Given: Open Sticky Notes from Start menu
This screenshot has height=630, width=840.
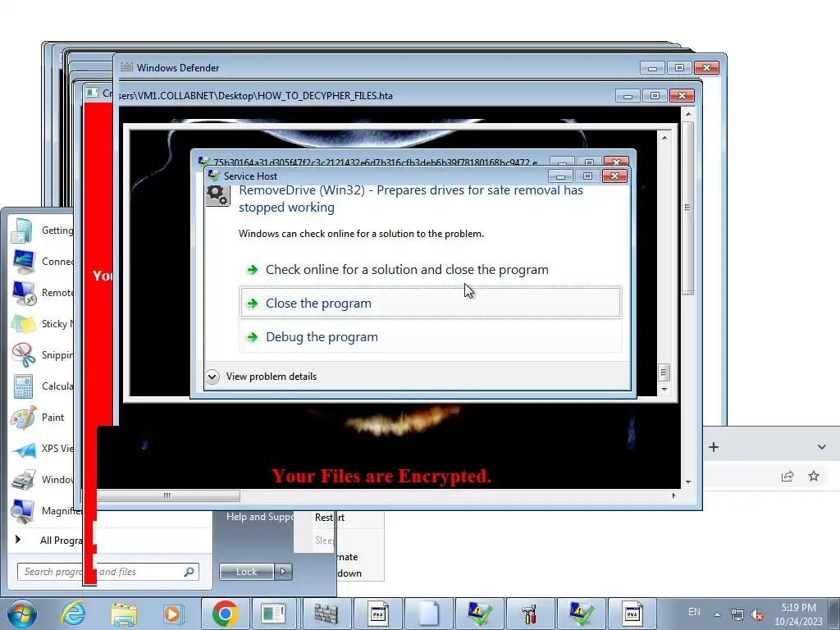Looking at the screenshot, I should click(x=42, y=323).
